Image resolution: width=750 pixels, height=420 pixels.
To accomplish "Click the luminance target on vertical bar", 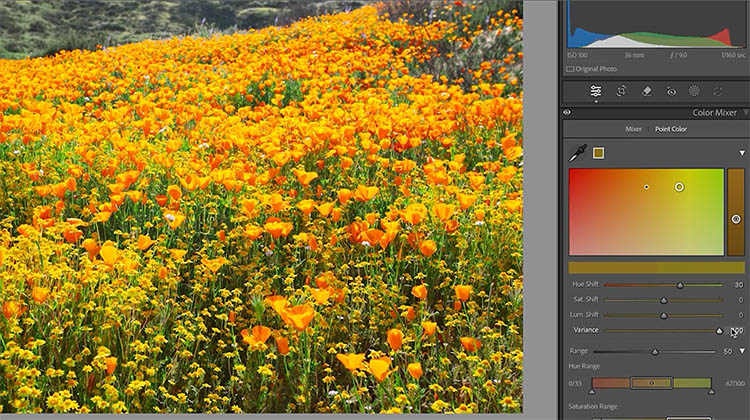I will pos(736,219).
